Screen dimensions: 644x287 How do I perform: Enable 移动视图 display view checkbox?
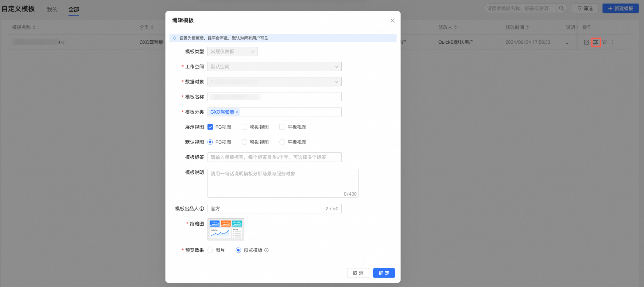244,127
